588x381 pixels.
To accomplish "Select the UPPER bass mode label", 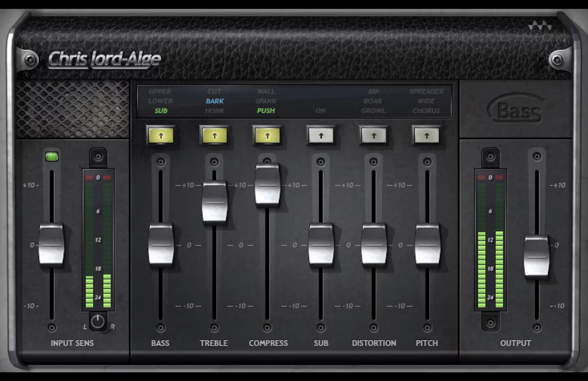I will 160,91.
